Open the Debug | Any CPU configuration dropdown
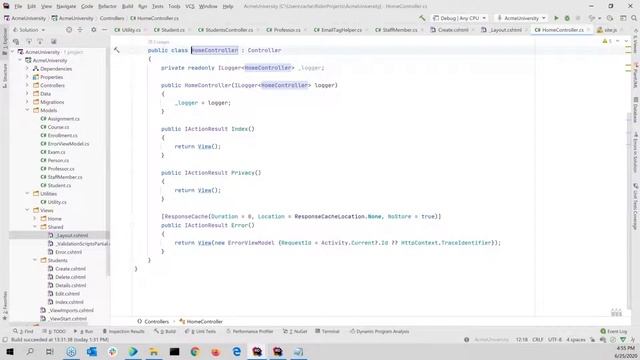640x360 pixels. point(460,18)
